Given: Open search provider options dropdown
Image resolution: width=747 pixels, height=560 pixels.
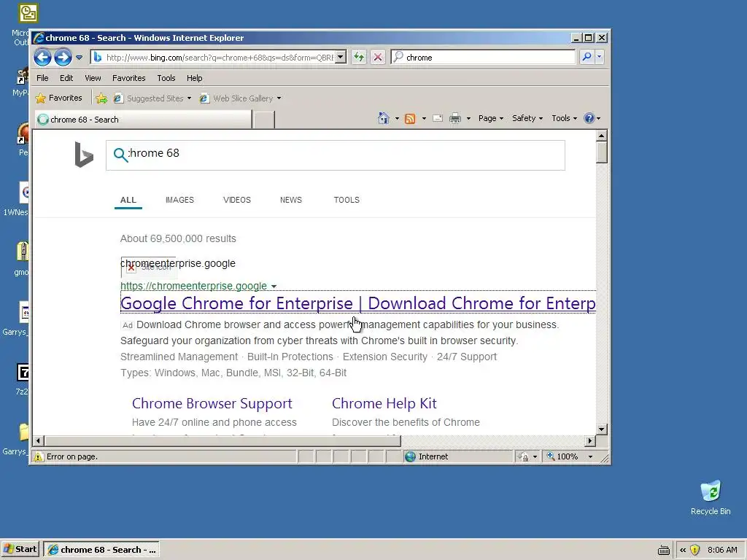Looking at the screenshot, I should click(x=600, y=58).
